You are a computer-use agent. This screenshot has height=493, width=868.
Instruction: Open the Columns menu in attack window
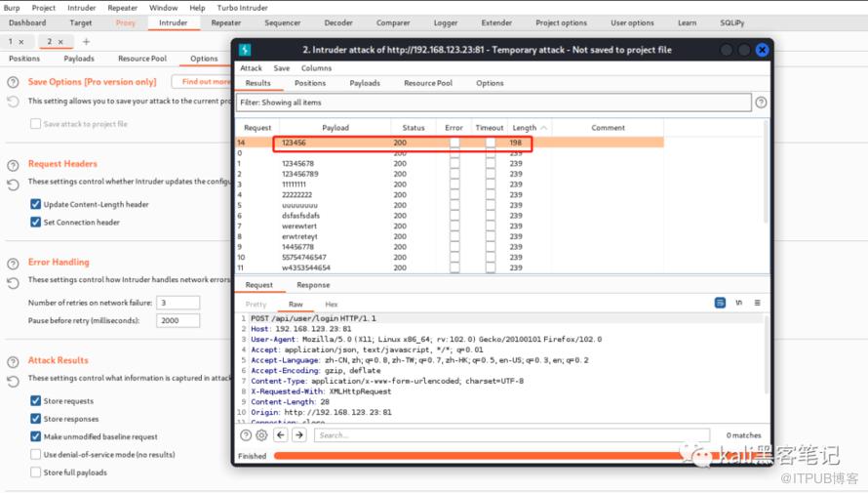[316, 68]
